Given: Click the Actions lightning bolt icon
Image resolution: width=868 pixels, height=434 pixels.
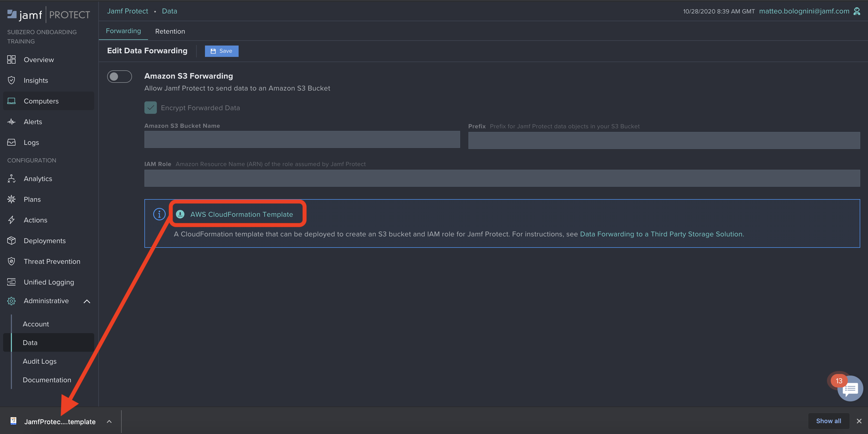Looking at the screenshot, I should tap(11, 220).
